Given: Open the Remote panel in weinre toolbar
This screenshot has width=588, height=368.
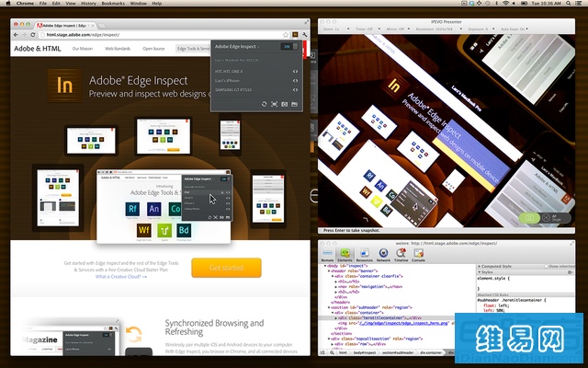Looking at the screenshot, I should point(327,255).
